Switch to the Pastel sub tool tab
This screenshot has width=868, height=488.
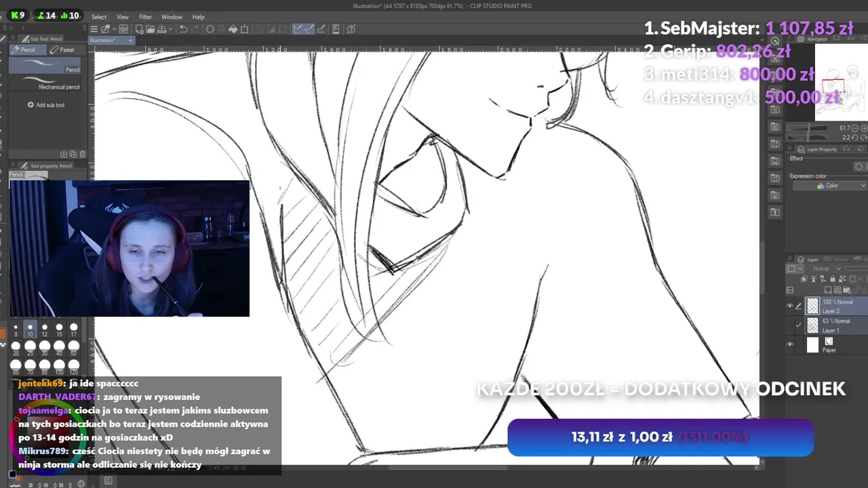pos(66,49)
